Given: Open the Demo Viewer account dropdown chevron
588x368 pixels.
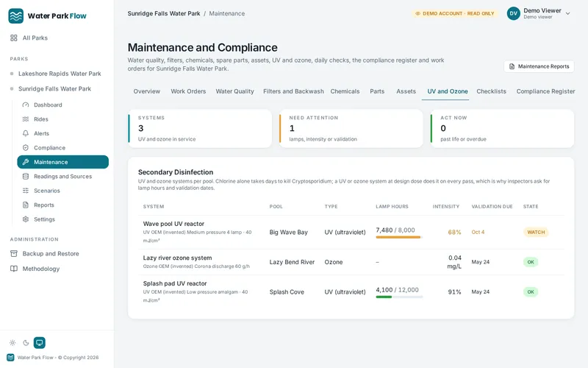Looking at the screenshot, I should 567,13.
